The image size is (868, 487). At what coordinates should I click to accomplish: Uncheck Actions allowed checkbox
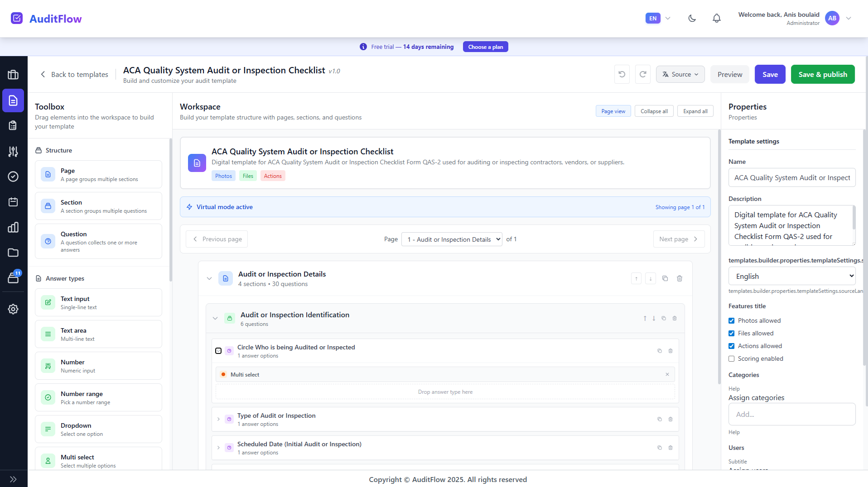pos(731,346)
